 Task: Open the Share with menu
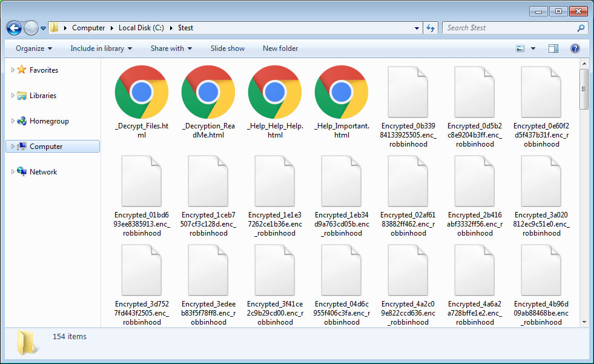(170, 48)
